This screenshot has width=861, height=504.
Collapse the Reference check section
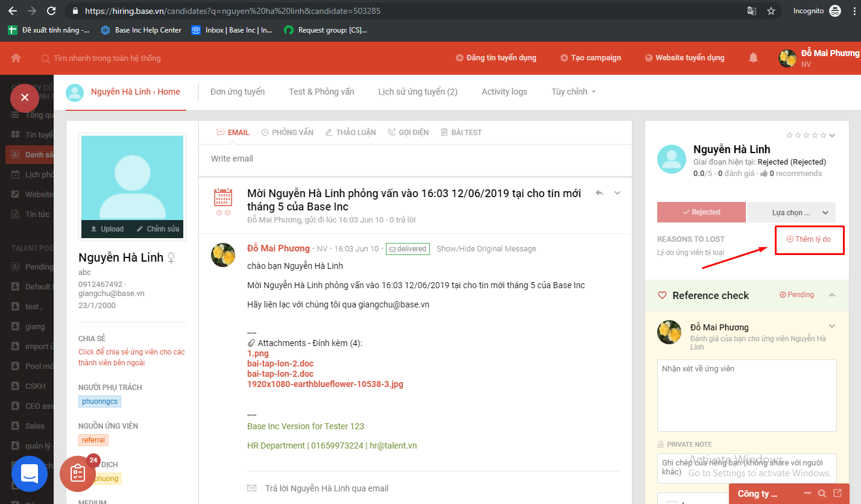pos(832,295)
